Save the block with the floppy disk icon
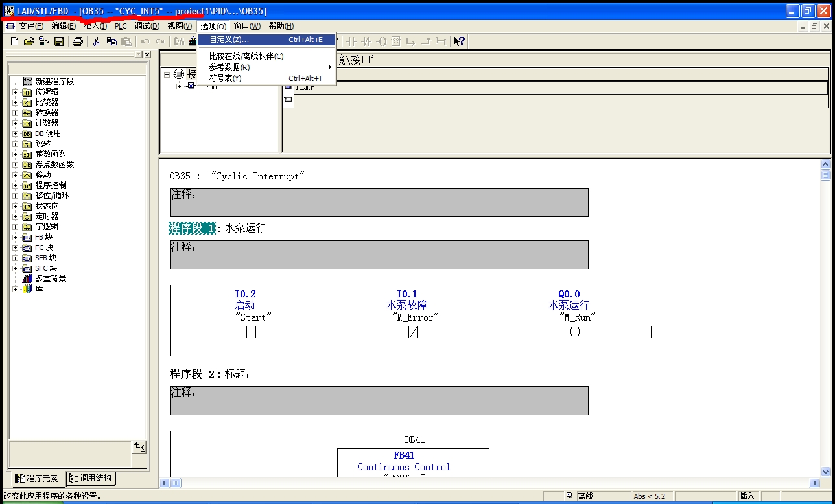This screenshot has height=504, width=835. pyautogui.click(x=59, y=41)
